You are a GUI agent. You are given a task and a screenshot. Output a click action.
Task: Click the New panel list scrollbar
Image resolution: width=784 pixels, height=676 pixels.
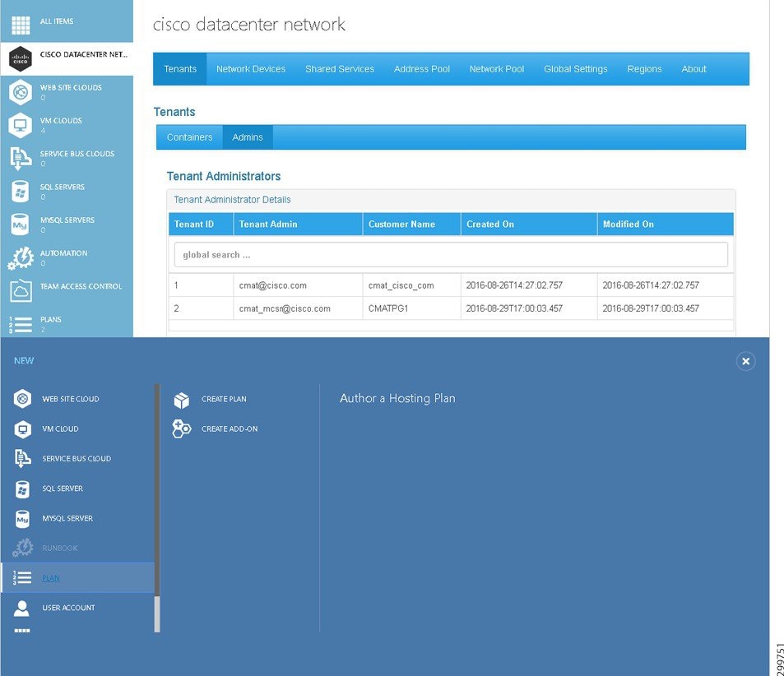point(157,507)
